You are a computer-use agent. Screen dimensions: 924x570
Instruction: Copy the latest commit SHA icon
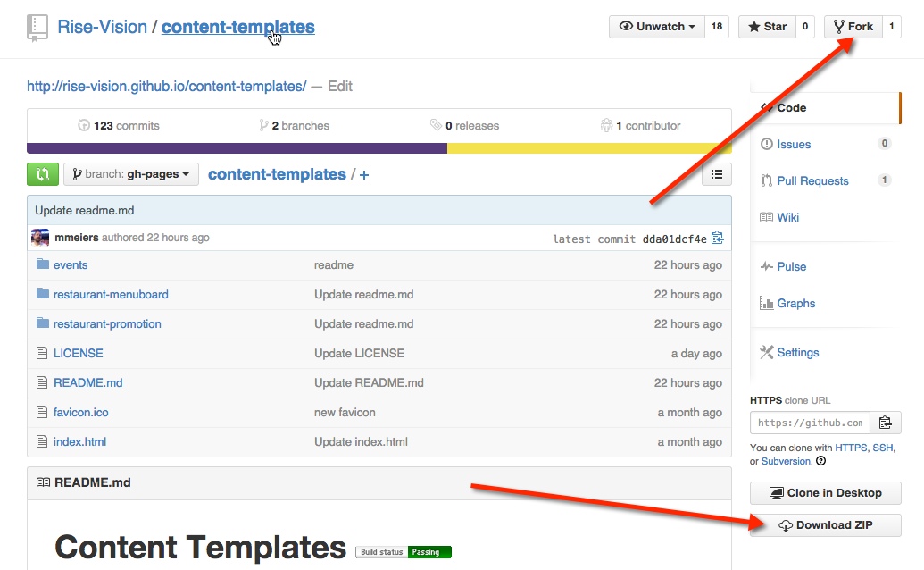coord(717,238)
